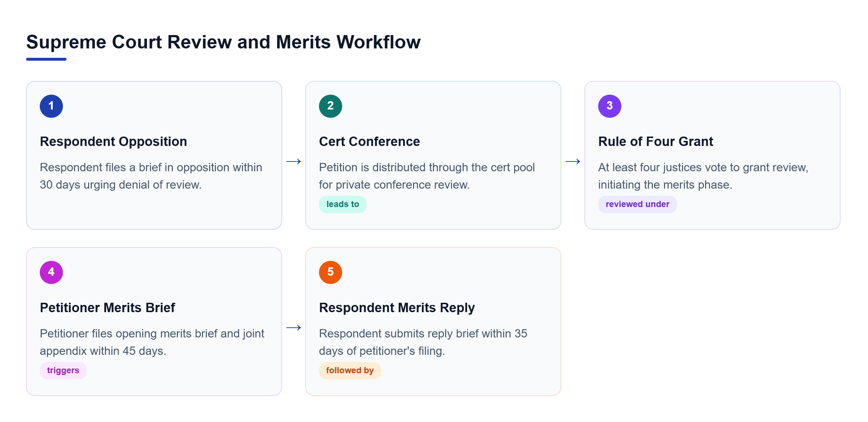Click the orange step 5 circle badge

tap(331, 272)
